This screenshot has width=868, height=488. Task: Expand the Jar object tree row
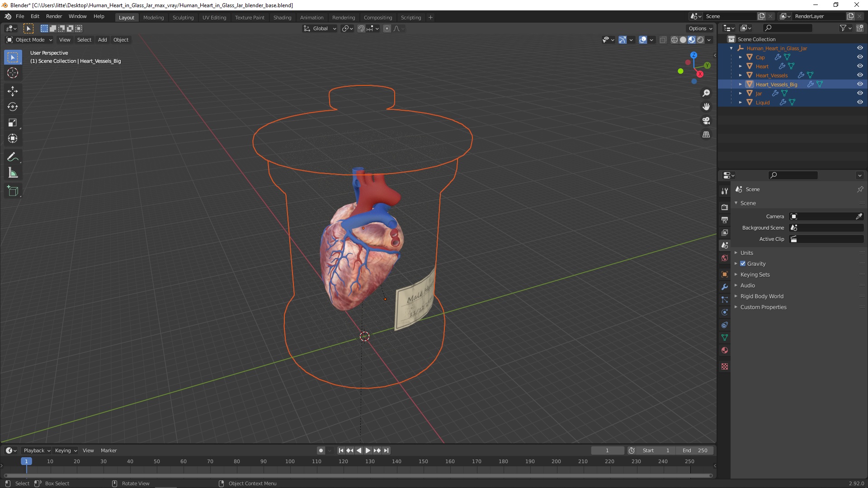(741, 93)
